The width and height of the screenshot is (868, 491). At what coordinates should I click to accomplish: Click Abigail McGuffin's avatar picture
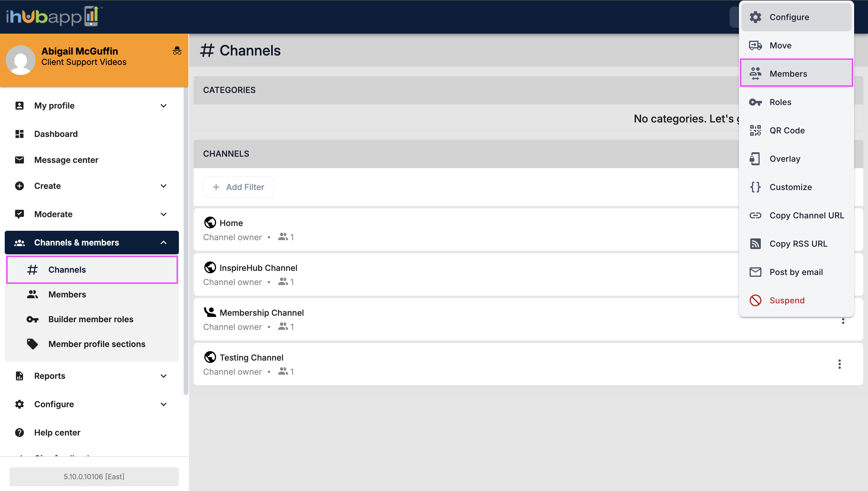[21, 60]
